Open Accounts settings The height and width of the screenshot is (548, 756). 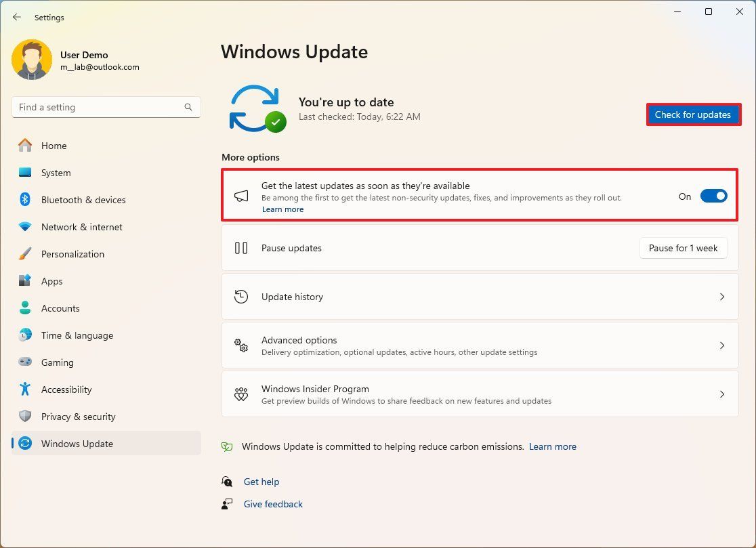(60, 308)
